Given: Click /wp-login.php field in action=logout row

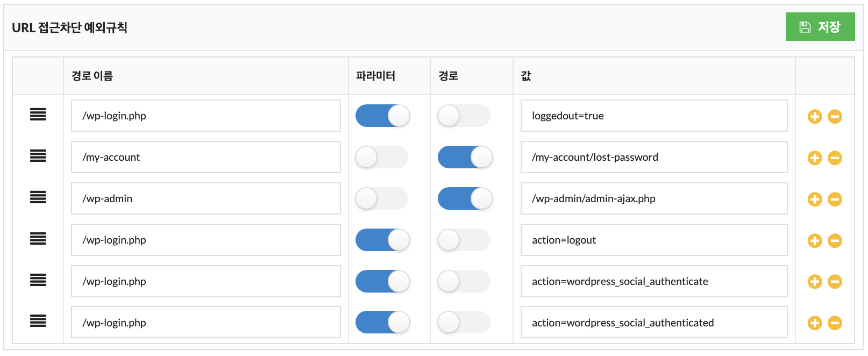Looking at the screenshot, I should coord(206,240).
